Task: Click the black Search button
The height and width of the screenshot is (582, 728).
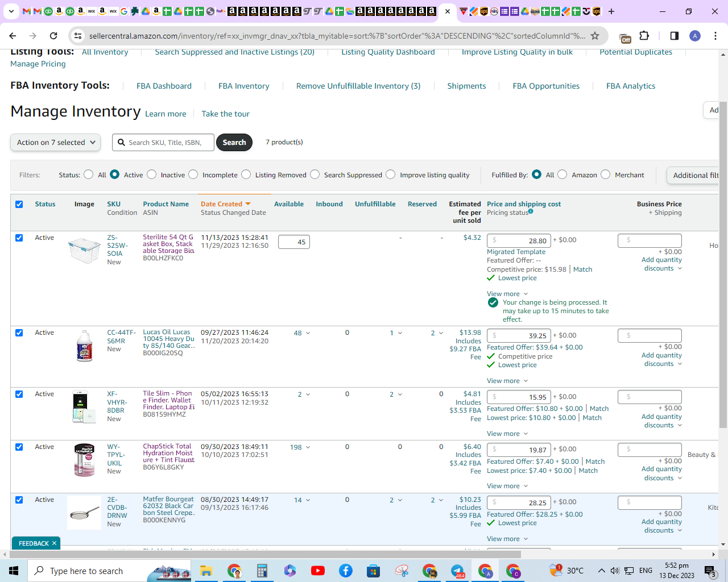Action: pos(234,142)
